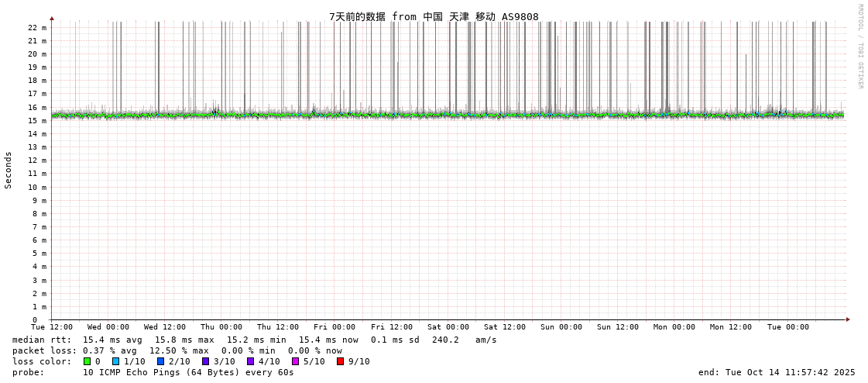Click the packet loss statistics line
This screenshot has width=868, height=383.
(x=177, y=350)
